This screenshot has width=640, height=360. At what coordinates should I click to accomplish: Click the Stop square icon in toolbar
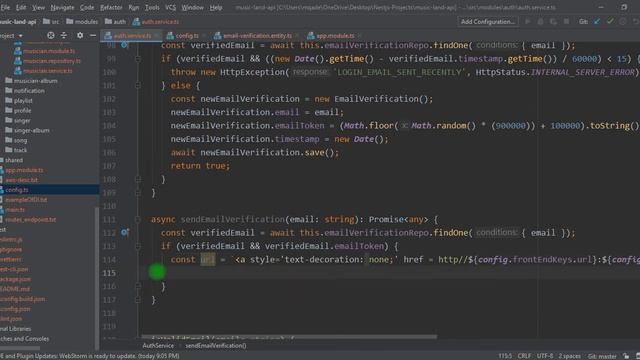click(x=566, y=22)
